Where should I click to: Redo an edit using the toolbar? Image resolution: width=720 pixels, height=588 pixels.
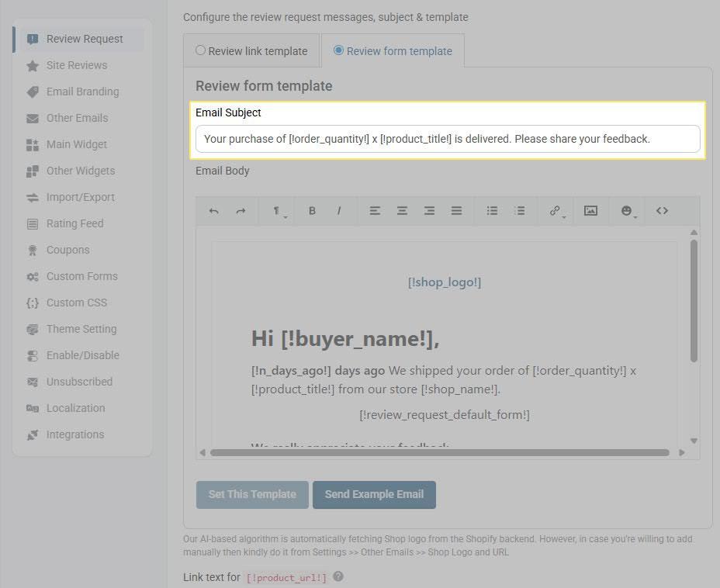click(x=241, y=210)
